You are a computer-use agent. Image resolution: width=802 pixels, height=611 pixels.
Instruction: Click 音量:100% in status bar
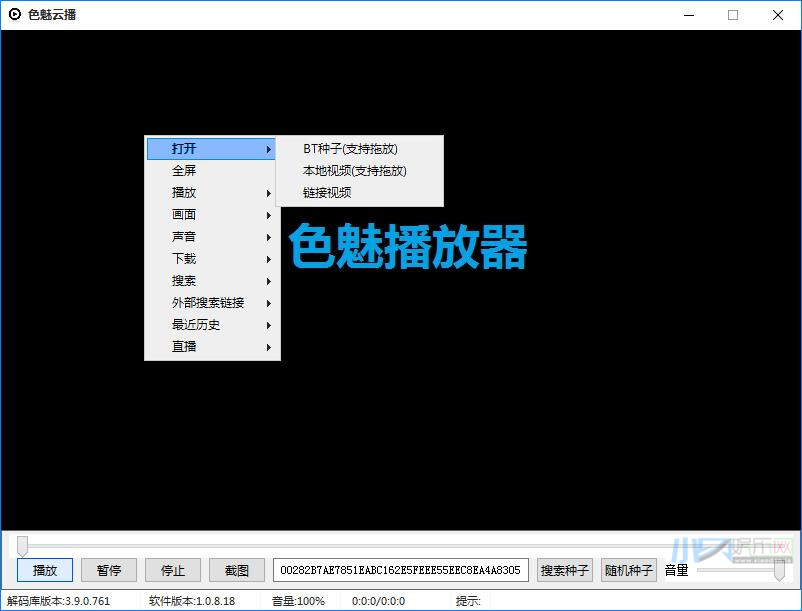click(298, 601)
